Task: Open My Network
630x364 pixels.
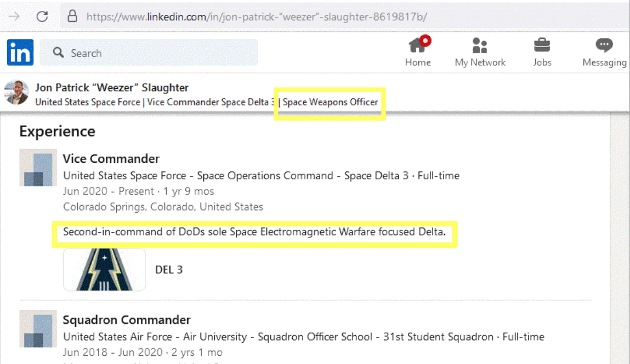Action: coord(480,52)
